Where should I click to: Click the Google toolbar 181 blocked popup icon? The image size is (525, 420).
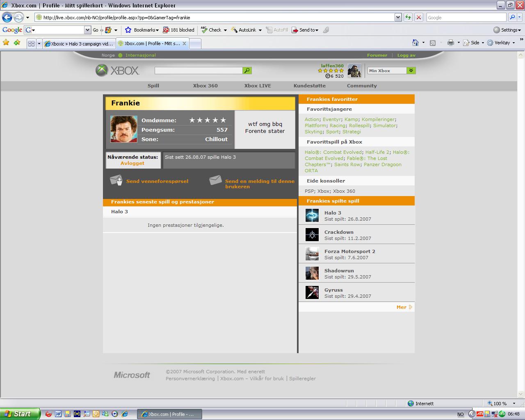166,30
